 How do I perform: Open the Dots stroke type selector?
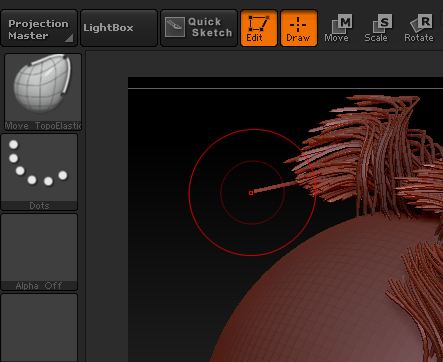coord(39,172)
